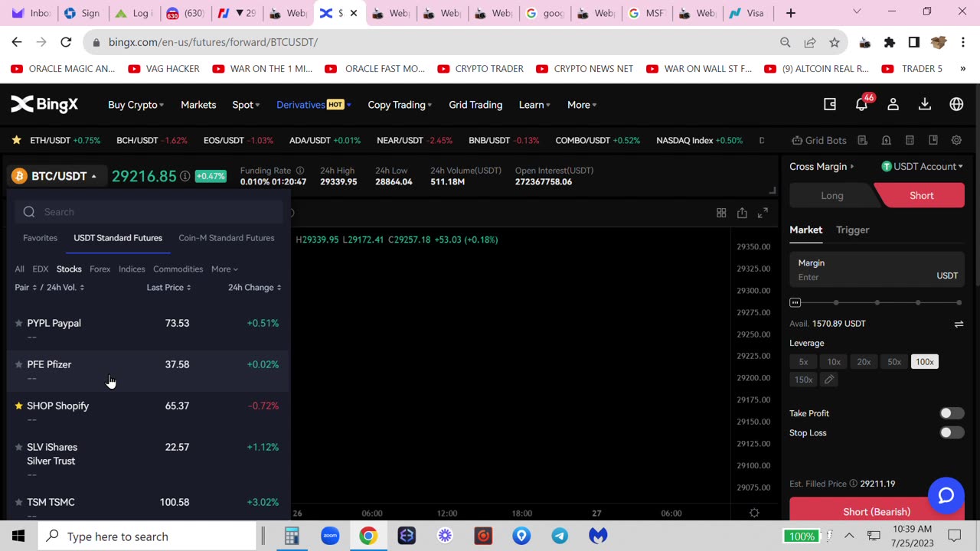Screen dimensions: 980x551
Task: Open the wallet icon in header
Action: tap(830, 105)
